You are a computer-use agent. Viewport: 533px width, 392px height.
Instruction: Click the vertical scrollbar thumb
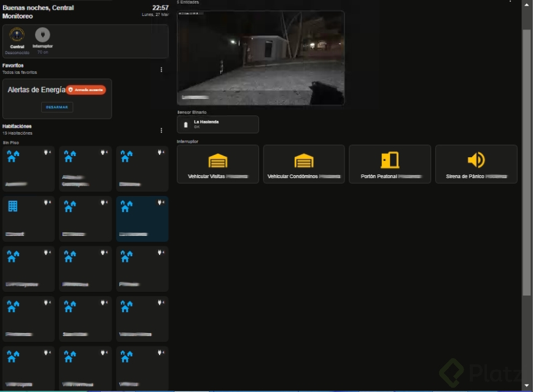coord(526,162)
